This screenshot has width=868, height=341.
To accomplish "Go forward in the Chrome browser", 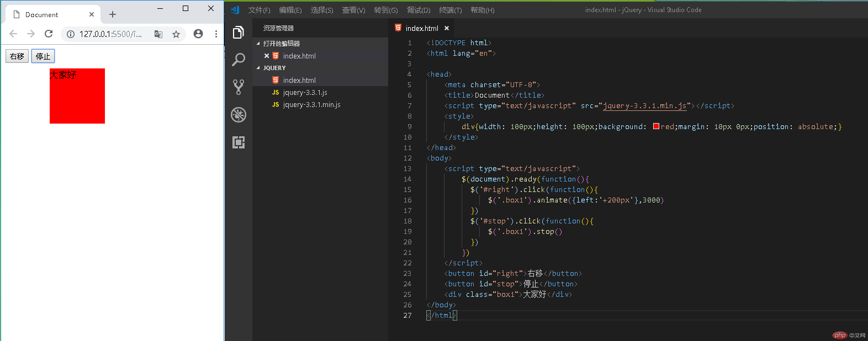I will tap(31, 34).
